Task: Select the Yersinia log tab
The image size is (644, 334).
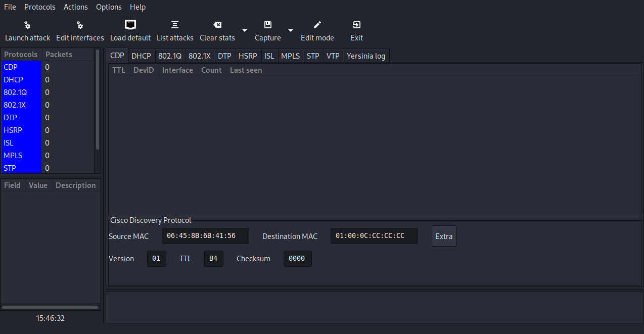Action: point(366,56)
